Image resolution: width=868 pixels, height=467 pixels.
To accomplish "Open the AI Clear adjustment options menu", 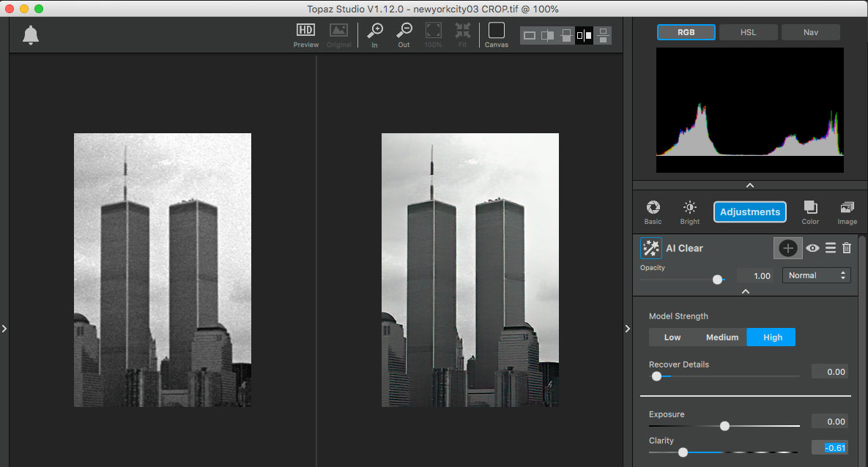I will (x=831, y=248).
